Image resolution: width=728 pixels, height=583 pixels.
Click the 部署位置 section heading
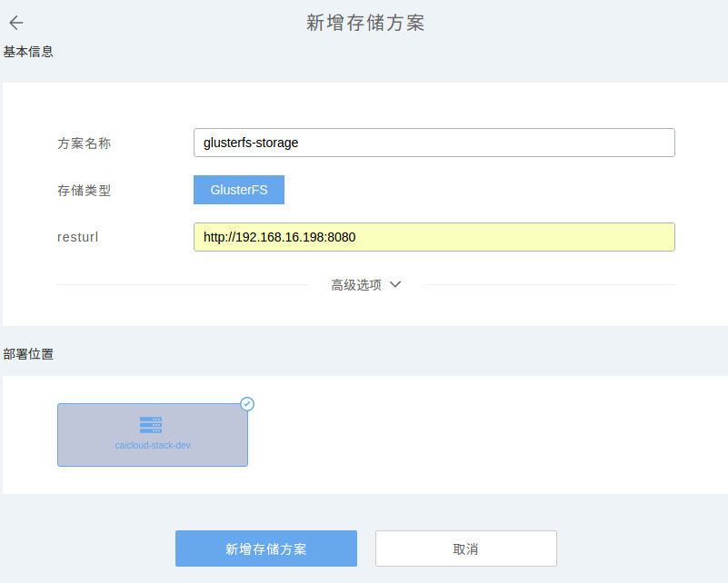[28, 354]
